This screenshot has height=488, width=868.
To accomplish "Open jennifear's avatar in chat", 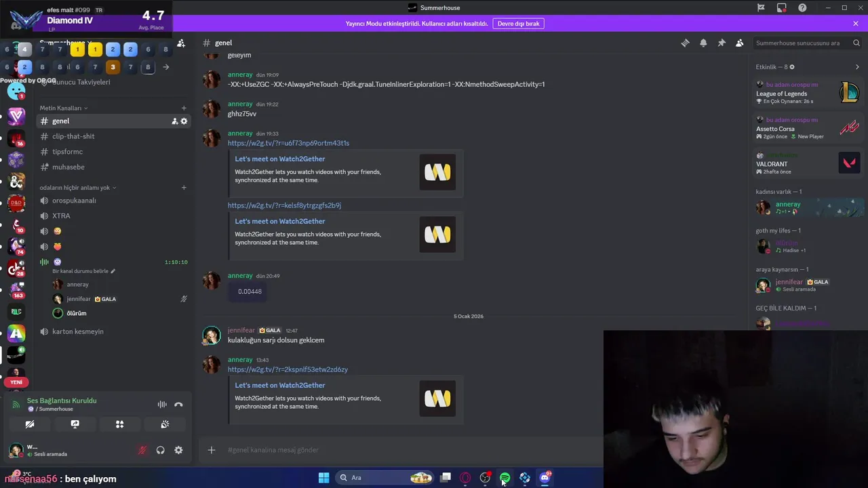I will pyautogui.click(x=212, y=335).
